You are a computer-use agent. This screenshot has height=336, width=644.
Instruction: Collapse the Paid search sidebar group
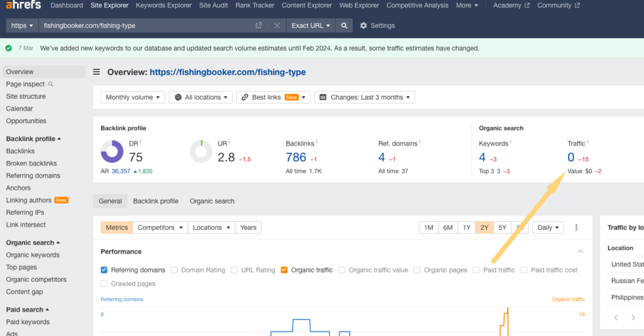[28, 310]
